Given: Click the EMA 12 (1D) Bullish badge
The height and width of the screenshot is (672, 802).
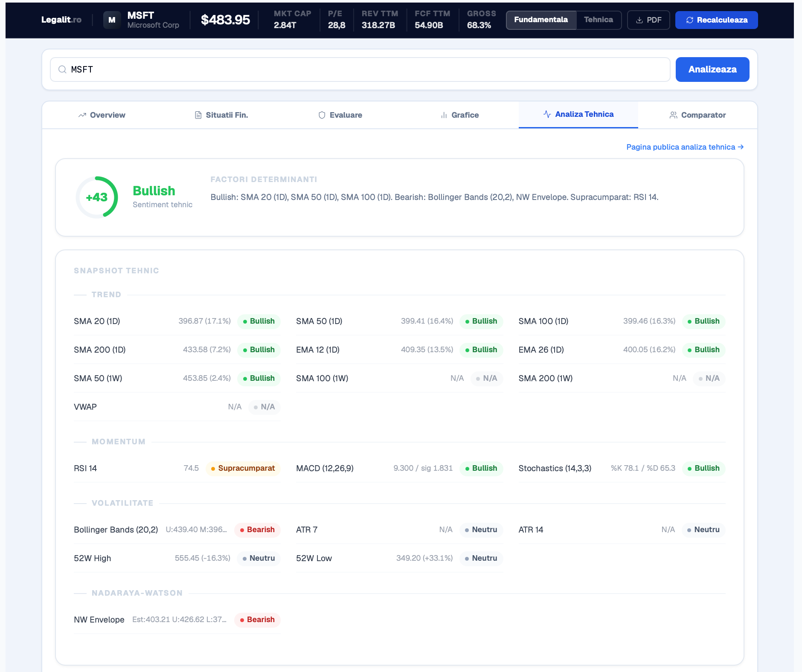Looking at the screenshot, I should 481,350.
